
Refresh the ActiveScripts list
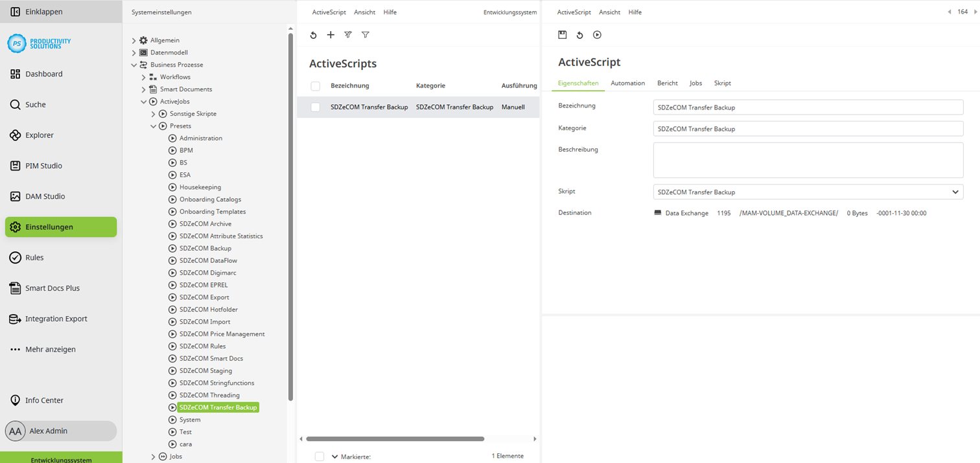coord(314,34)
